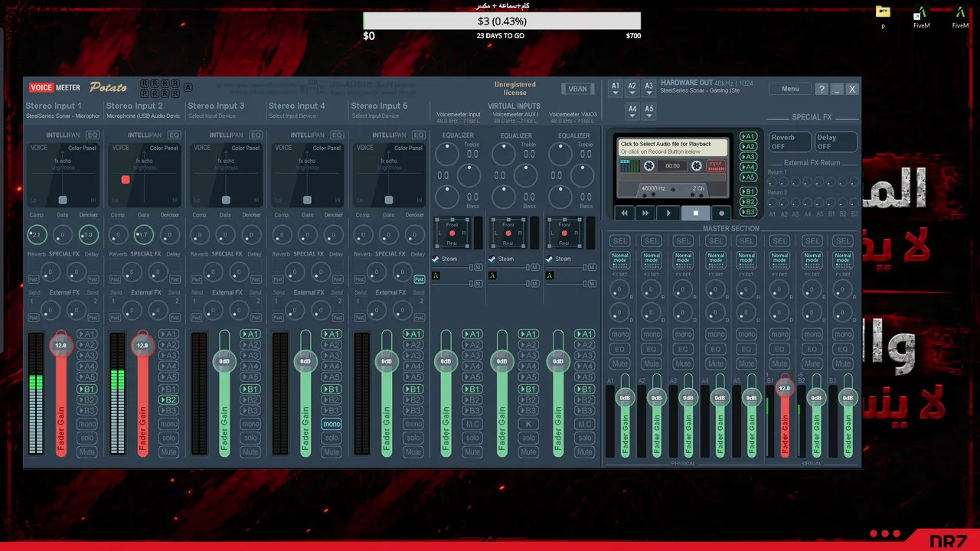980x551 pixels.
Task: Click the Gate knob on Stereo Input 2
Action: click(143, 235)
